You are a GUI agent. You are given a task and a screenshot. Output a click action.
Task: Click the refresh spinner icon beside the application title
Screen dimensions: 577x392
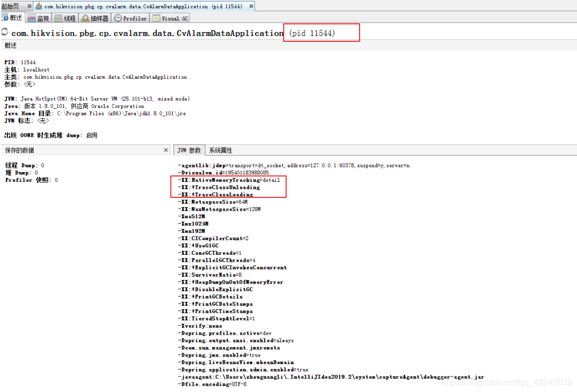click(5, 32)
